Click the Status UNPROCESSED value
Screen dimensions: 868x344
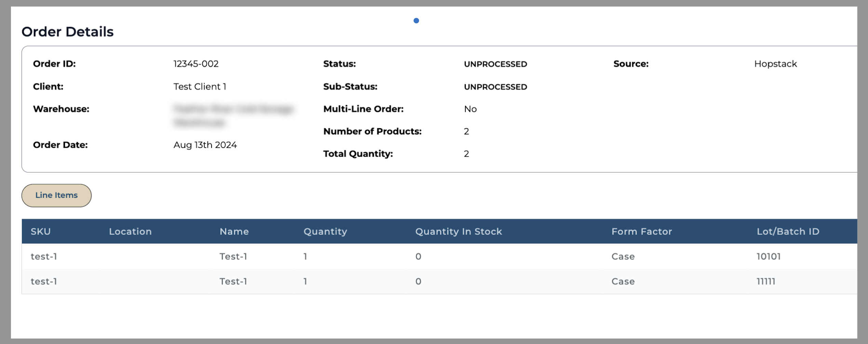point(495,64)
